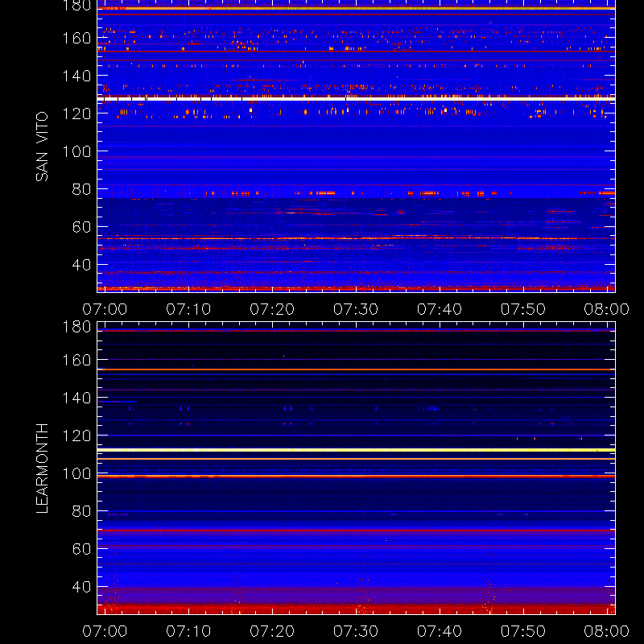
Task: Pick the "140" frequency label on Learmonth plot
Action: (x=76, y=398)
